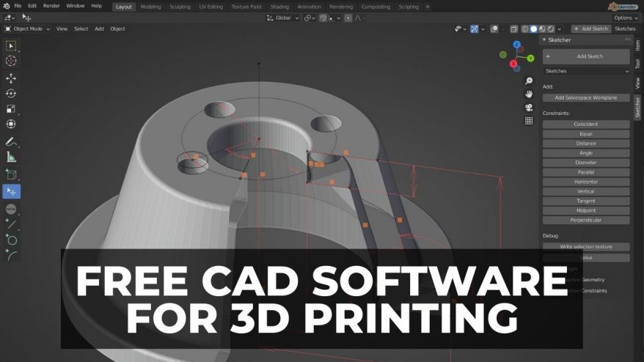Image resolution: width=644 pixels, height=362 pixels.
Task: Pick the Measure tool
Action: [11, 158]
